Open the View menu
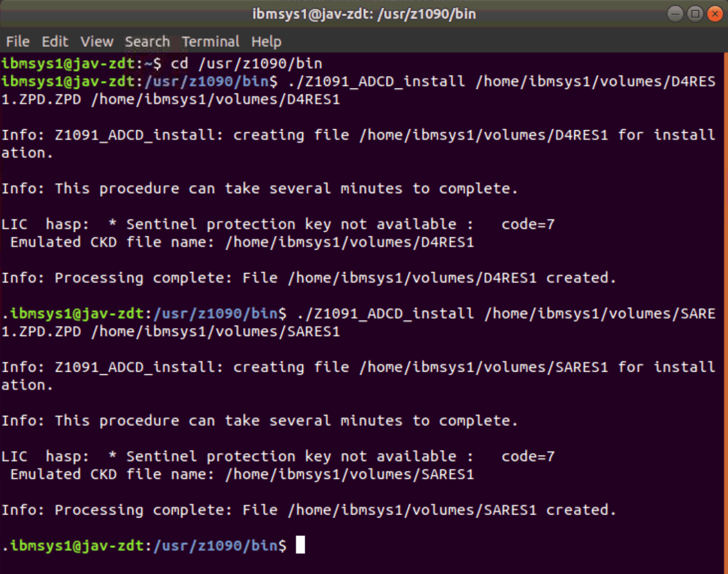The width and height of the screenshot is (728, 574). (97, 41)
